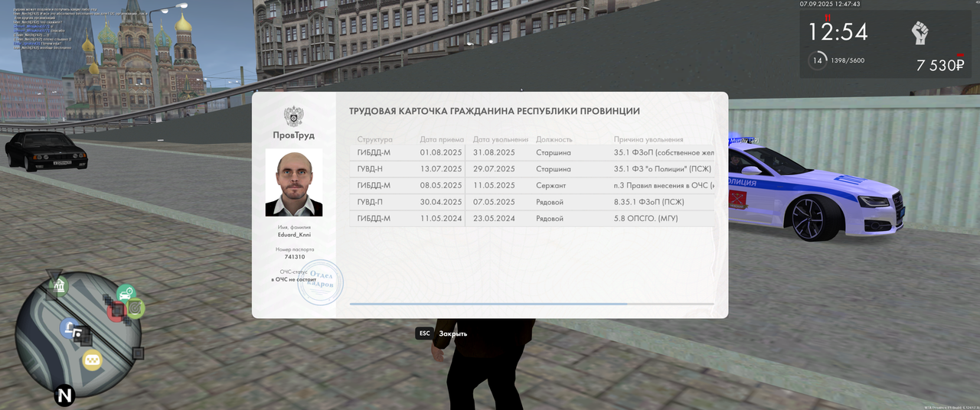Click passport number 741310
Image resolution: width=980 pixels, height=410 pixels.
294,257
